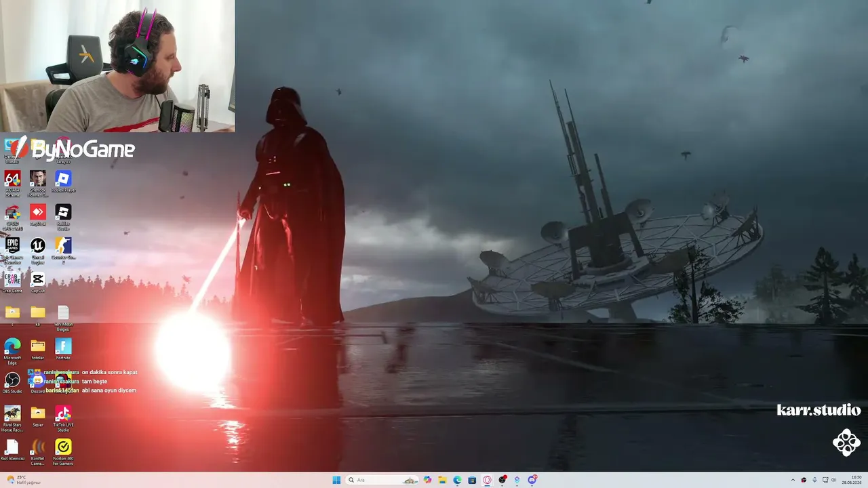
Task: Open File Explorer from the taskbar
Action: pyautogui.click(x=442, y=480)
